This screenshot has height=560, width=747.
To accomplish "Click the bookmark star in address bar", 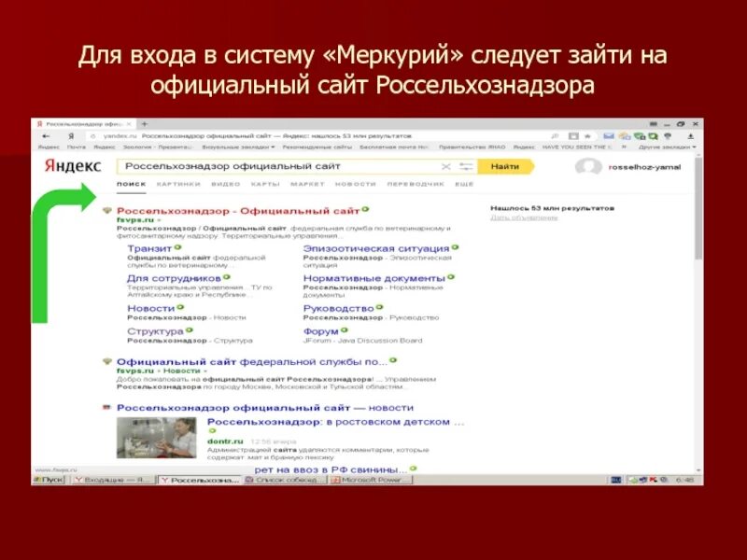I will (x=587, y=136).
